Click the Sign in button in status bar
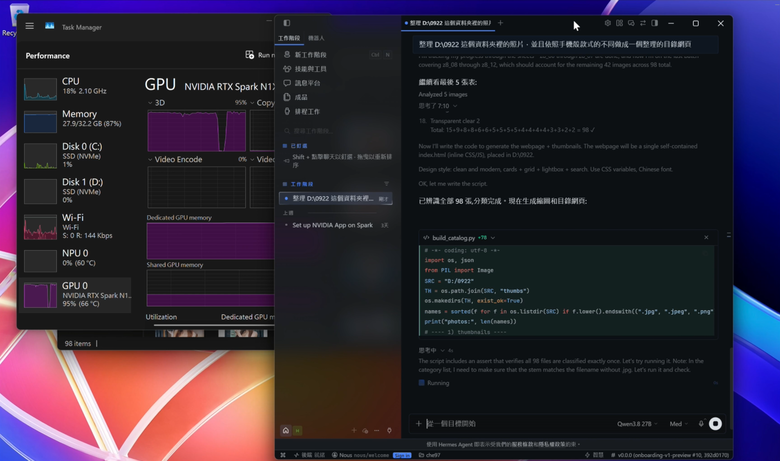 pyautogui.click(x=402, y=455)
